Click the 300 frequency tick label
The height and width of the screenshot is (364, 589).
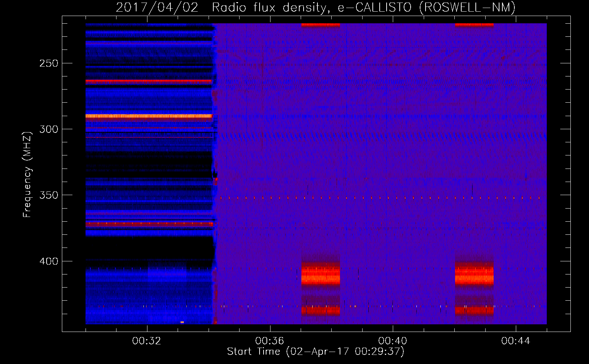49,129
